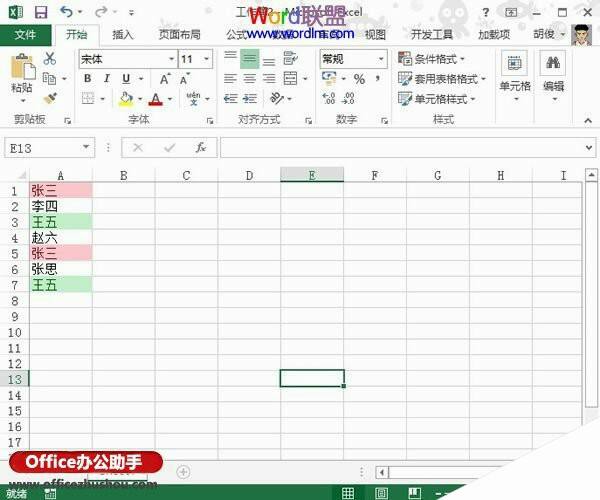Switch to the 加载项 tab
This screenshot has width=600, height=500.
(494, 35)
